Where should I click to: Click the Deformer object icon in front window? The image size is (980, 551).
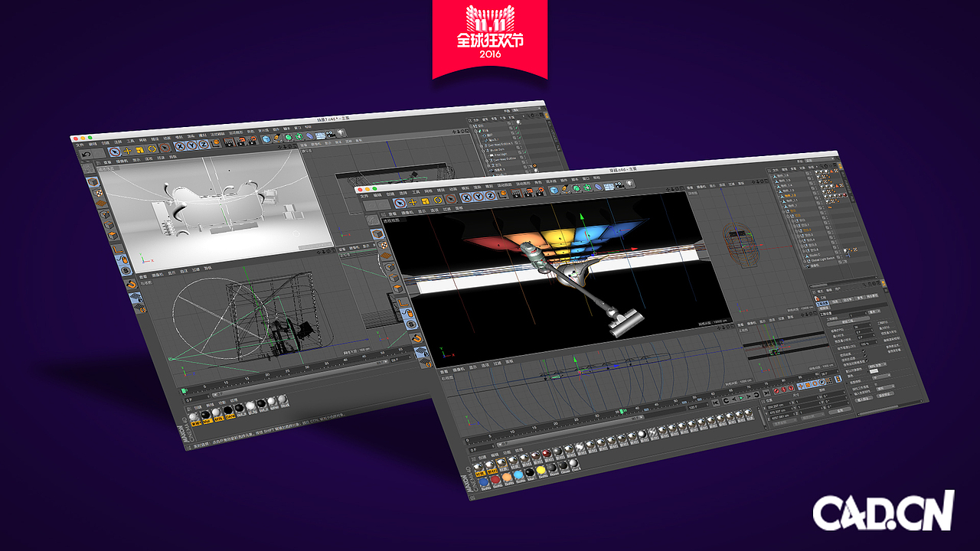click(x=598, y=187)
